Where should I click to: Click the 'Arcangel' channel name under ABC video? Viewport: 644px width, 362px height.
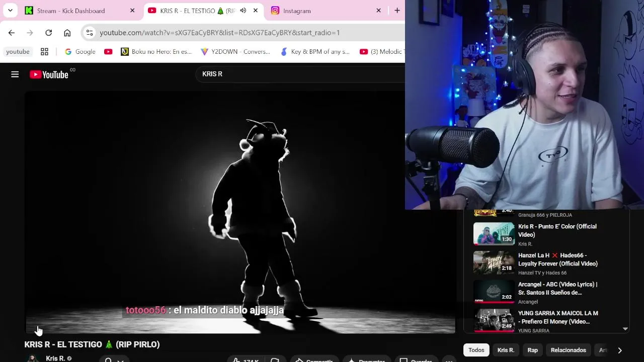tap(528, 302)
